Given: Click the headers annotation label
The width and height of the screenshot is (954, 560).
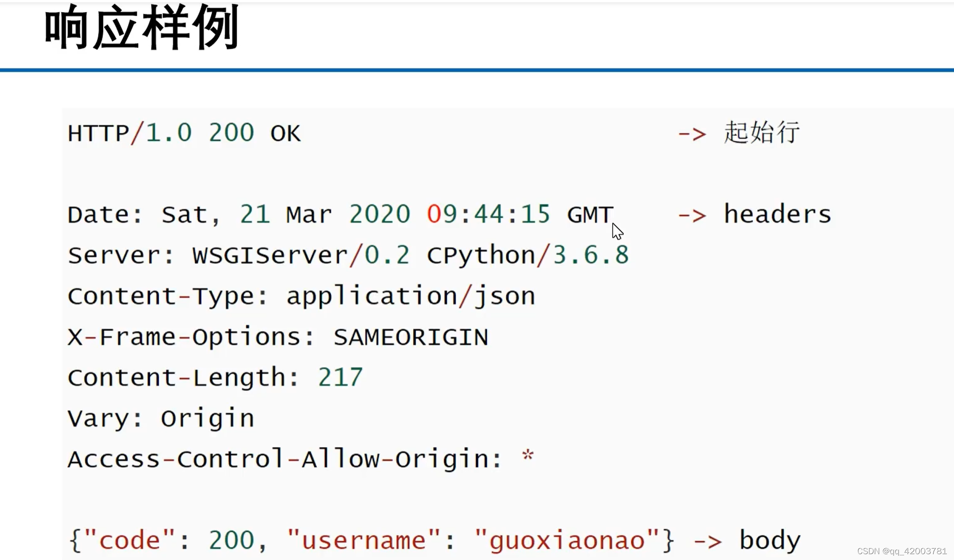Looking at the screenshot, I should pos(777,214).
